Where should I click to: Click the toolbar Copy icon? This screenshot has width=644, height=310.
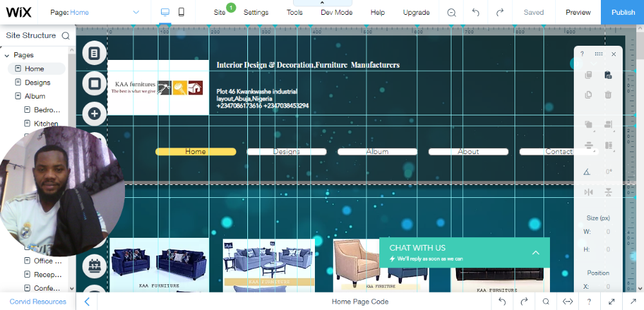point(588,75)
